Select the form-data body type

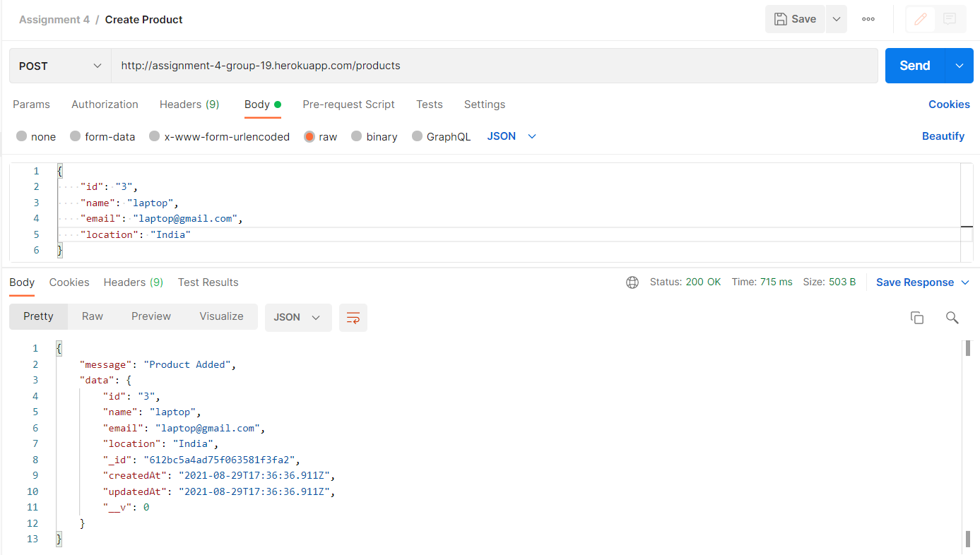pyautogui.click(x=102, y=136)
